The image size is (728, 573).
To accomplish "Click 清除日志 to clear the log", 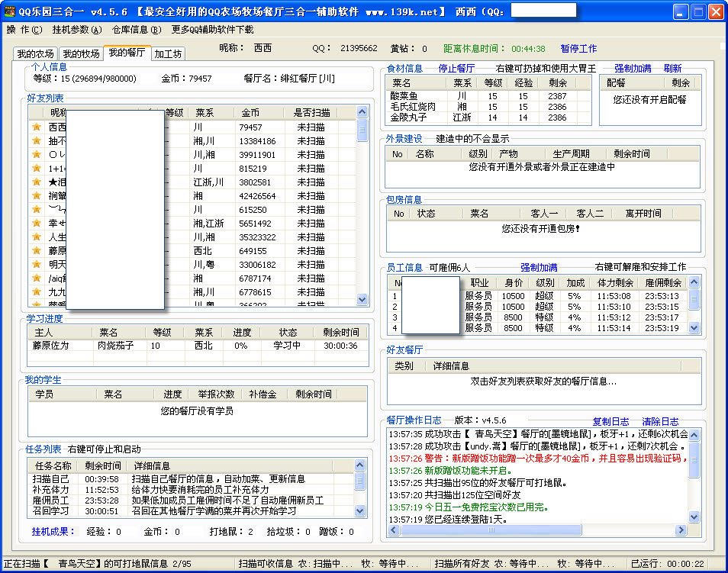I will (660, 422).
